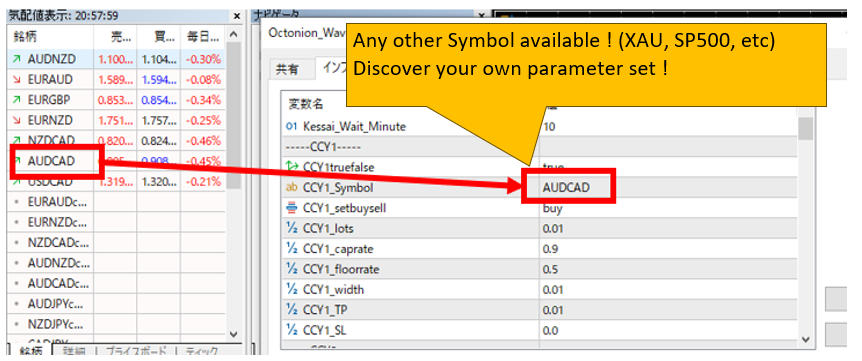This screenshot has height=361, width=862.
Task: Click the Kessai_Wait_Minute integer type icon
Action: [x=291, y=126]
